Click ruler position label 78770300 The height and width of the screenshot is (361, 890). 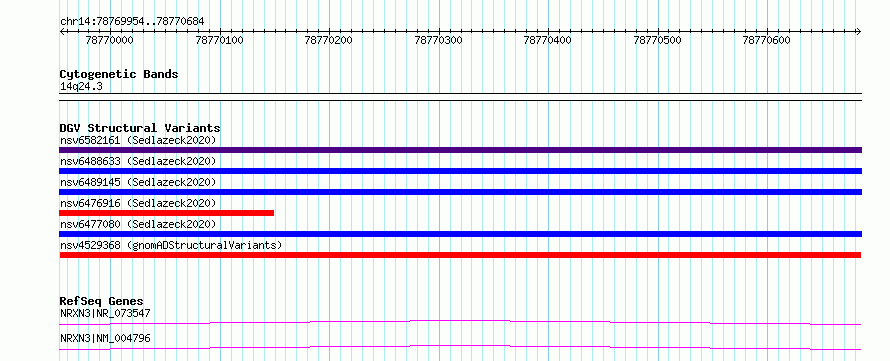pyautogui.click(x=439, y=40)
